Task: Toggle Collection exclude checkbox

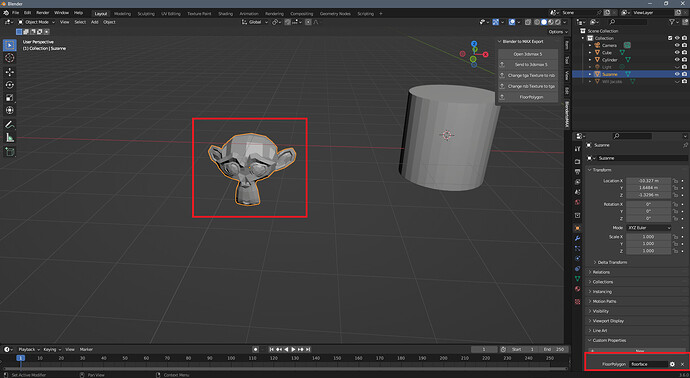Action: 670,38
